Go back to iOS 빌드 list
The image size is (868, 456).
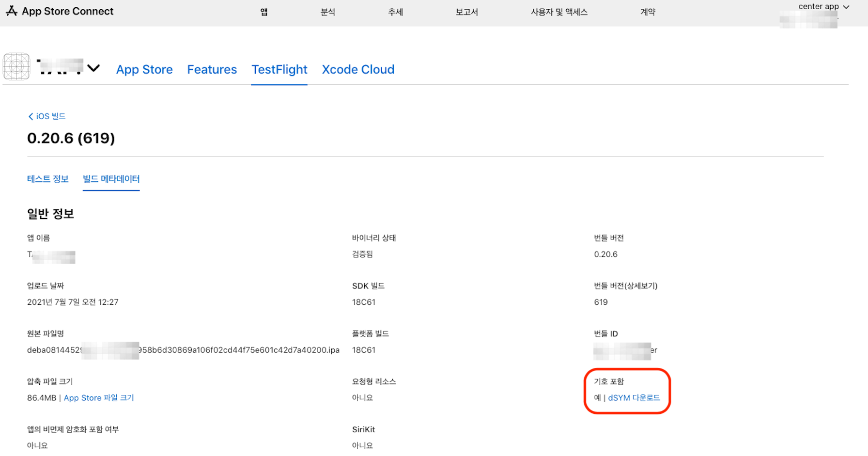(x=47, y=116)
